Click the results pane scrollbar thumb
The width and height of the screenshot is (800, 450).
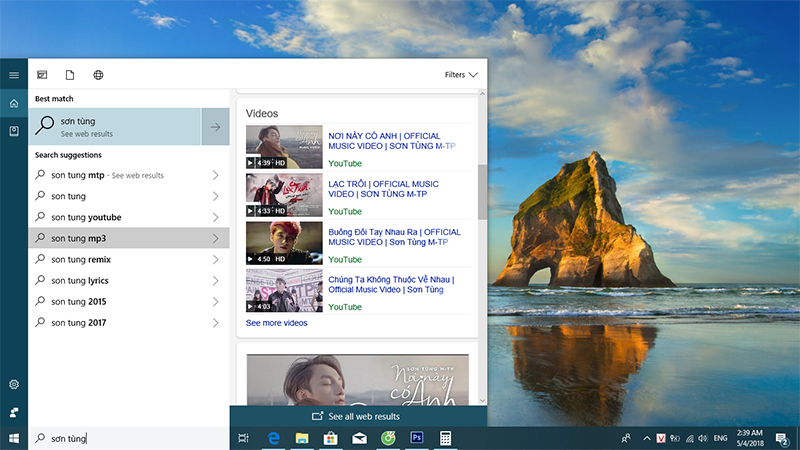[x=482, y=192]
